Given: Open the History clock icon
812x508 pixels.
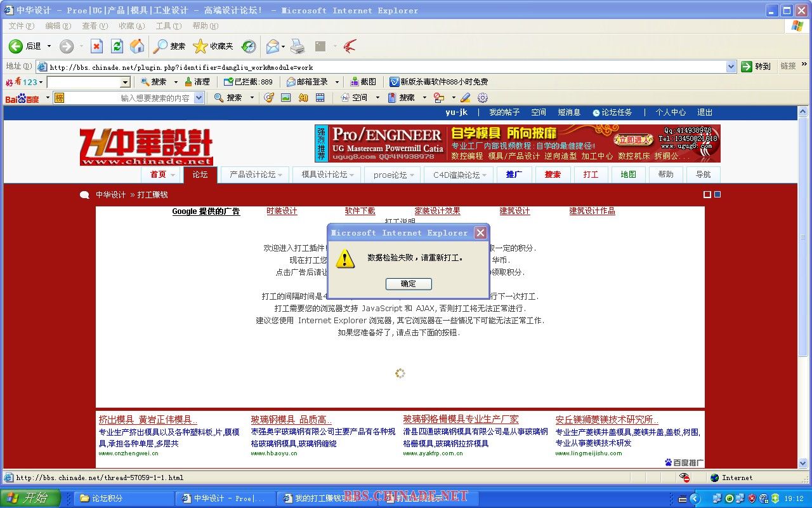Looking at the screenshot, I should (249, 46).
